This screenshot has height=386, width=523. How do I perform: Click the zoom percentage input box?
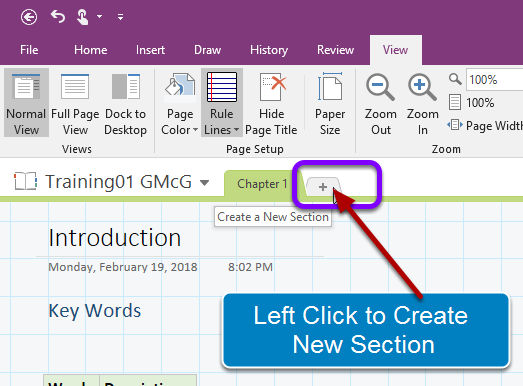[x=495, y=79]
